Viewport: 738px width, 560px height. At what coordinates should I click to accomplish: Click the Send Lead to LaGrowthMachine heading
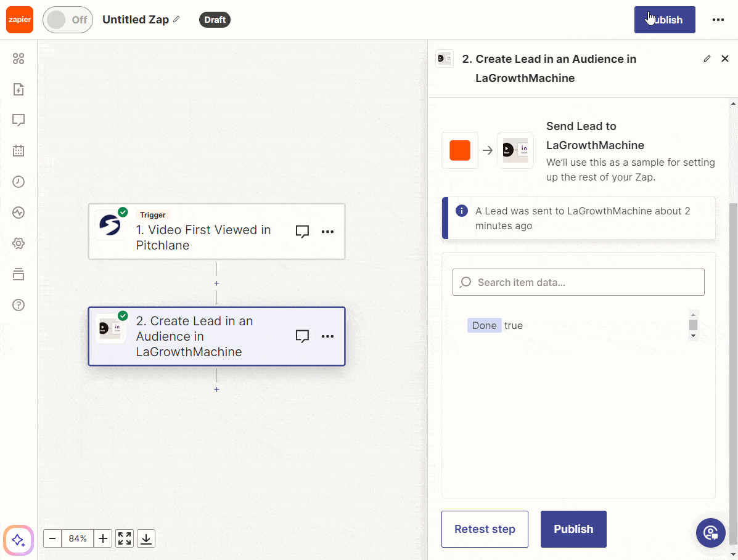coord(595,136)
